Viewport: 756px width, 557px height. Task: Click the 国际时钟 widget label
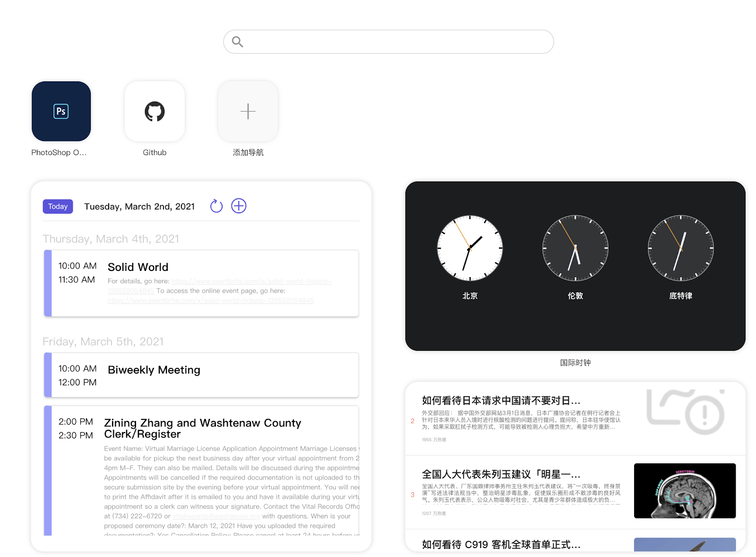pyautogui.click(x=575, y=363)
